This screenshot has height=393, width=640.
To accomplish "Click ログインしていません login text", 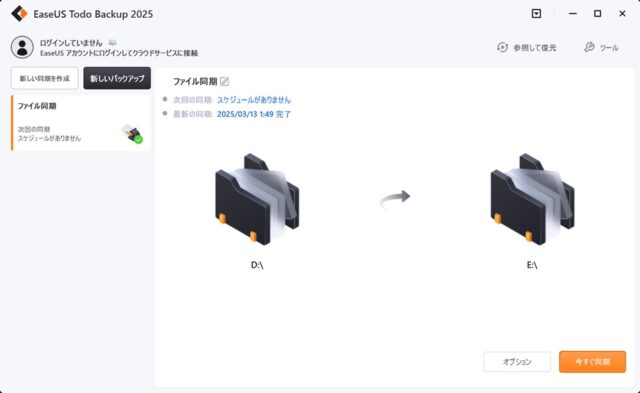I will 71,43.
